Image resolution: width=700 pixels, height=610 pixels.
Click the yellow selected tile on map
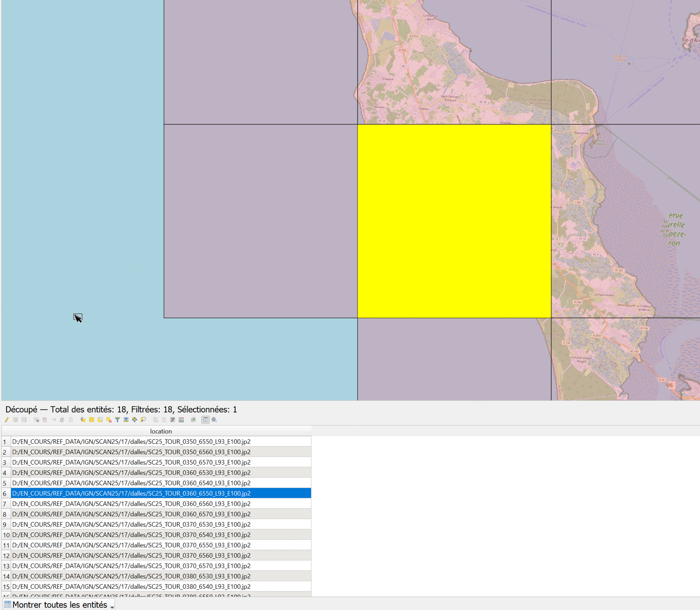click(x=454, y=221)
